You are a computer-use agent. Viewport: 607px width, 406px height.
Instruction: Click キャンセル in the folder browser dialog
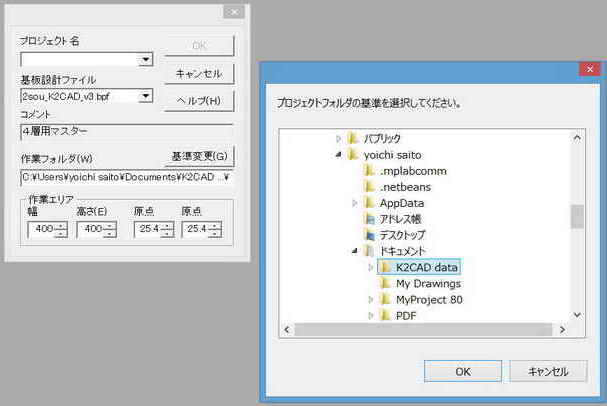(x=548, y=371)
